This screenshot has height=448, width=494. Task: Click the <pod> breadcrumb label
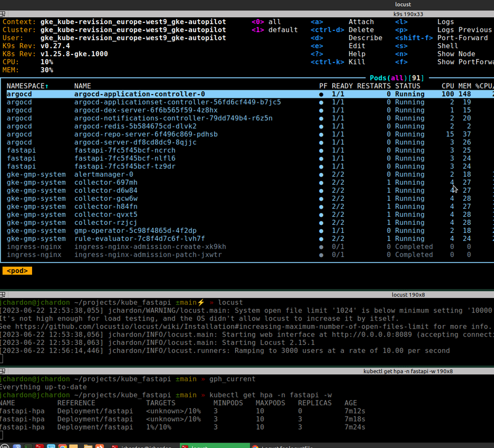pyautogui.click(x=17, y=271)
